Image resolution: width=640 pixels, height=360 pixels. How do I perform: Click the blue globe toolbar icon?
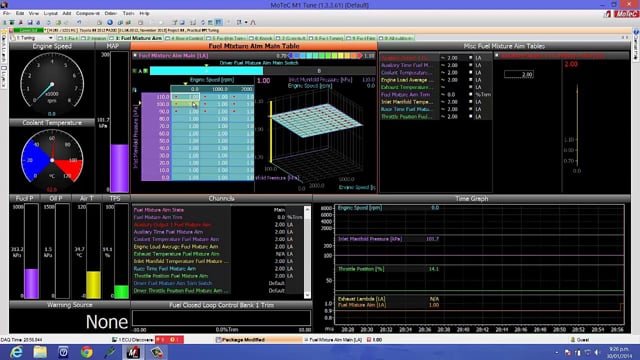(x=110, y=22)
